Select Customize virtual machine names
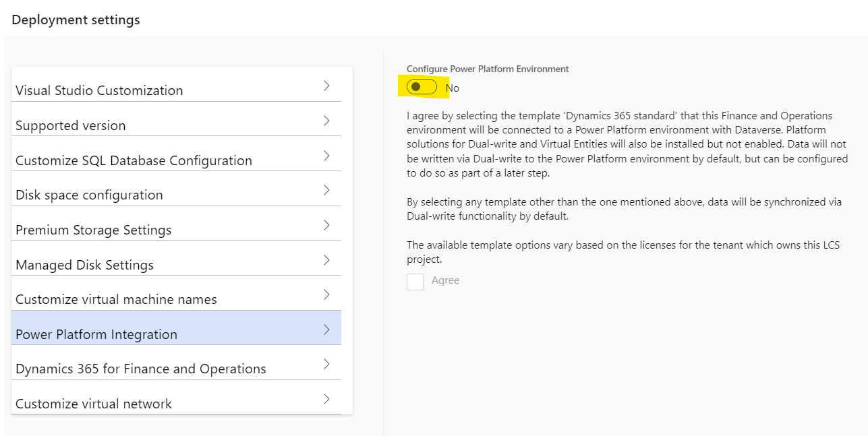The width and height of the screenshot is (868, 436). [x=176, y=294]
